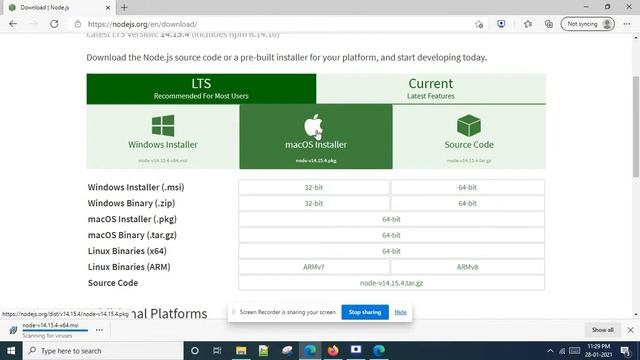The width and height of the screenshot is (640, 360).
Task: Click Show all downloads button
Action: 602,330
